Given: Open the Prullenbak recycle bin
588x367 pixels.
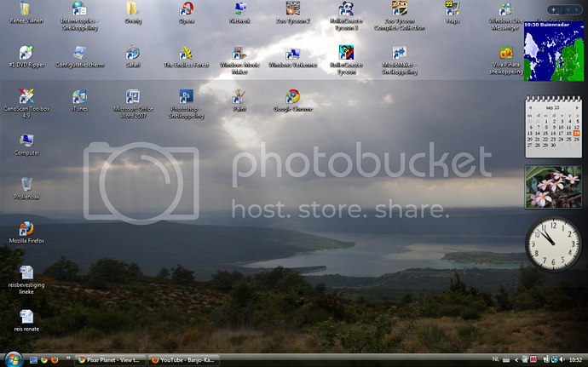Looking at the screenshot, I should click(x=26, y=184).
